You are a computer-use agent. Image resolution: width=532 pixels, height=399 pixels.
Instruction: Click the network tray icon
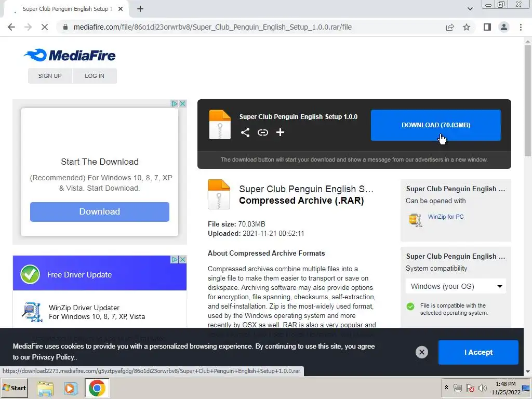457,388
